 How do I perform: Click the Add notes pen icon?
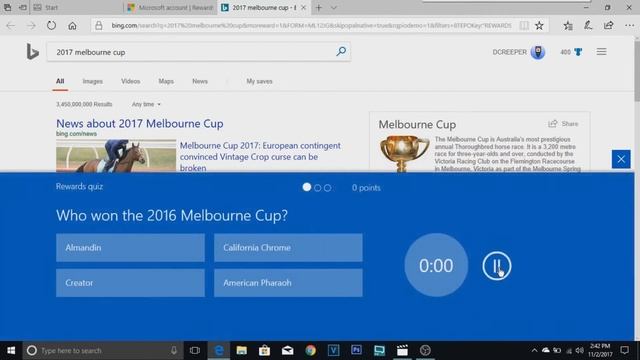click(588, 25)
